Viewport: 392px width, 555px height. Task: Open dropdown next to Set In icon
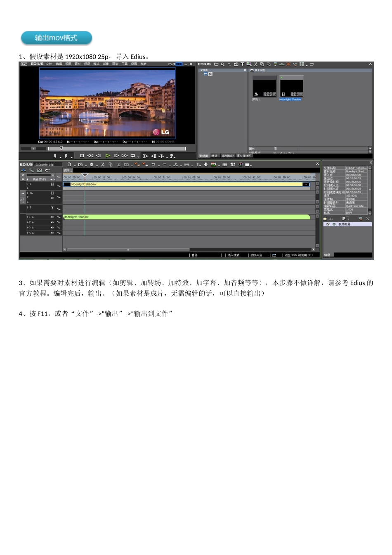coord(60,157)
